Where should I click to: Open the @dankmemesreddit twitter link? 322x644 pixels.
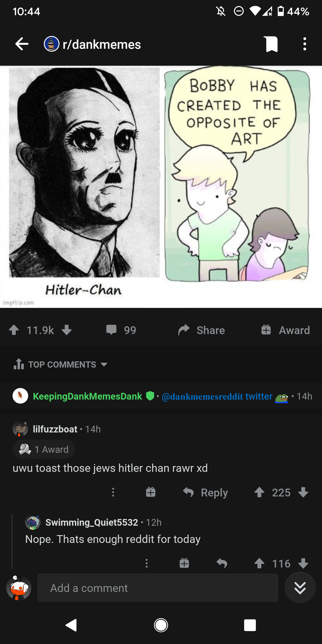217,396
